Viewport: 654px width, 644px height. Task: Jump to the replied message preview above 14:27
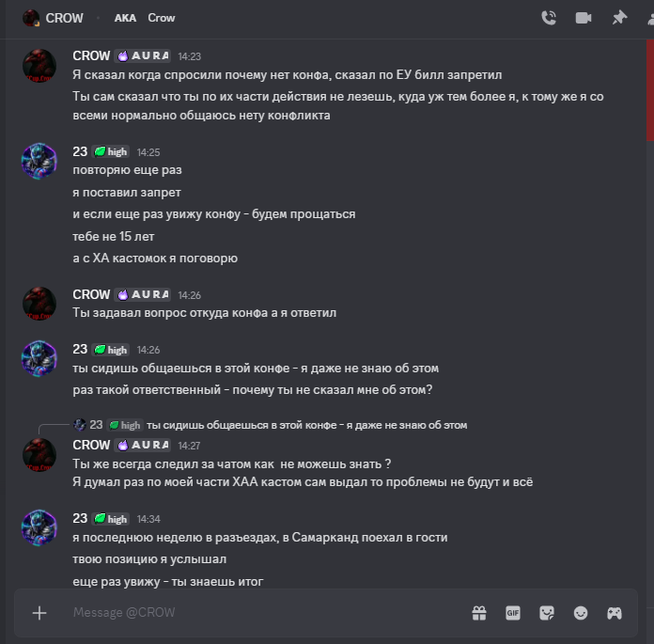point(306,425)
